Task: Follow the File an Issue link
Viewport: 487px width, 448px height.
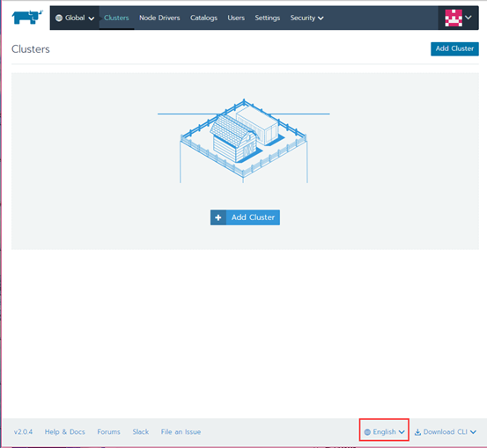Action: [181, 432]
